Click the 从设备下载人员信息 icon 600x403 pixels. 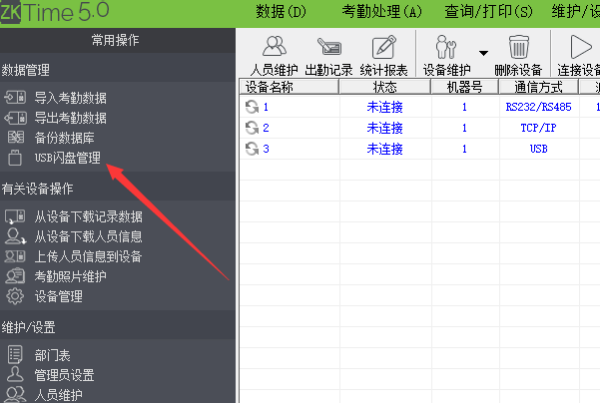[15, 236]
